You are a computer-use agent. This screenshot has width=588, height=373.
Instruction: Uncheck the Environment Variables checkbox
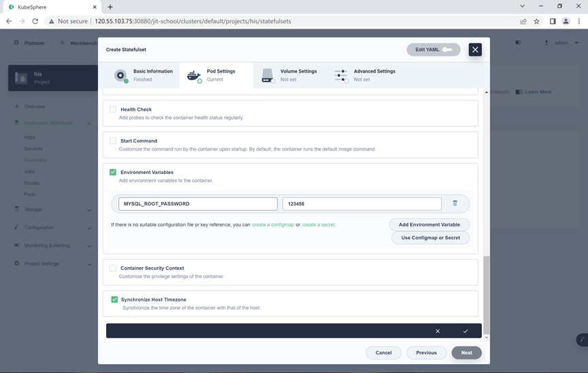tap(113, 172)
